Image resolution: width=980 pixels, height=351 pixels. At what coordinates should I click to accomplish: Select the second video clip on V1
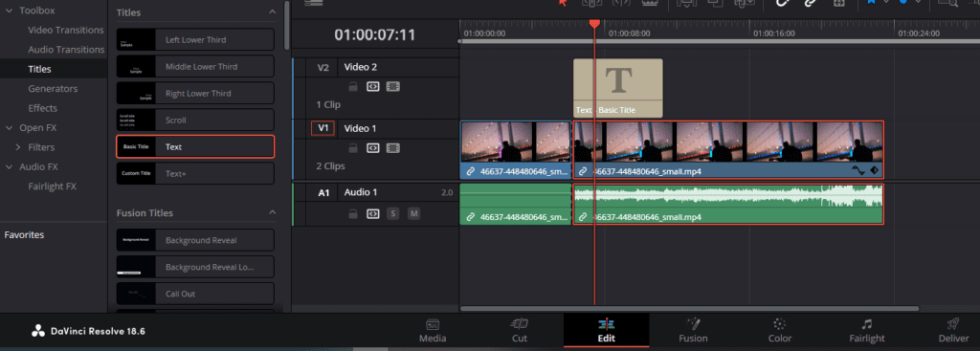tap(728, 150)
